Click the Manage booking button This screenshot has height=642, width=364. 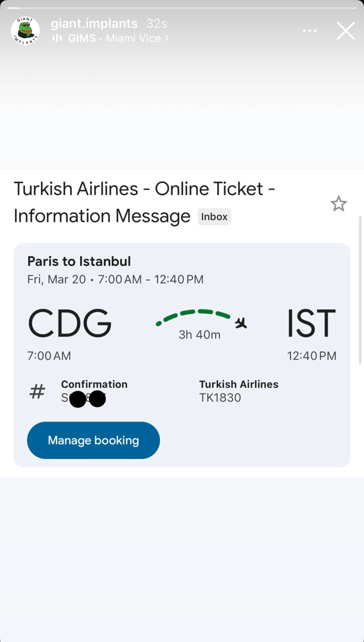[94, 440]
